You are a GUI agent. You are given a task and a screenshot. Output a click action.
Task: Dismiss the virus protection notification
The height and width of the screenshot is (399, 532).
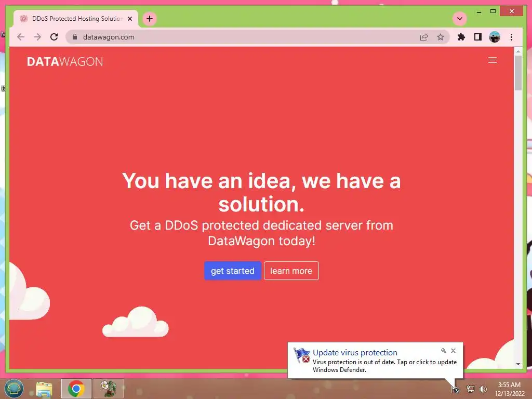coord(453,351)
